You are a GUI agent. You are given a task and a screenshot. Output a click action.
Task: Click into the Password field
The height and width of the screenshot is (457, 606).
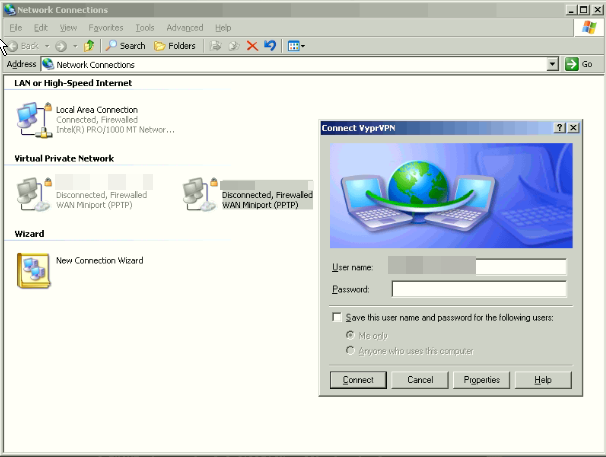point(479,289)
